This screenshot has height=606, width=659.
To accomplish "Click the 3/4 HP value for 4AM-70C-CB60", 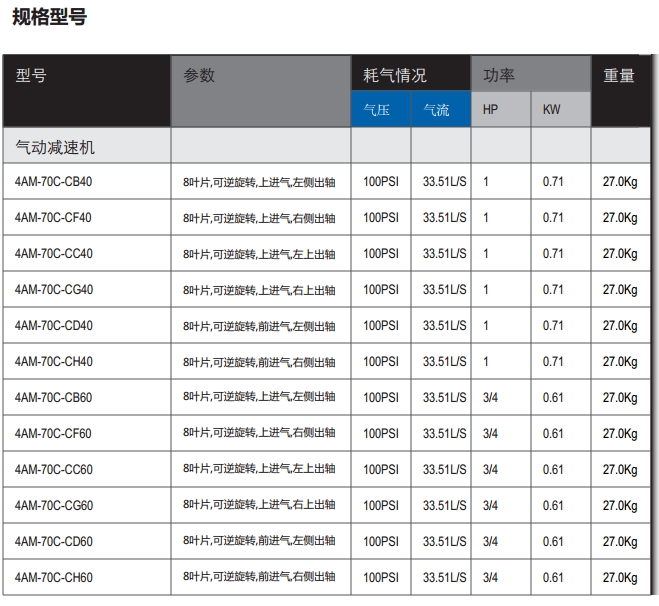I will point(490,398).
